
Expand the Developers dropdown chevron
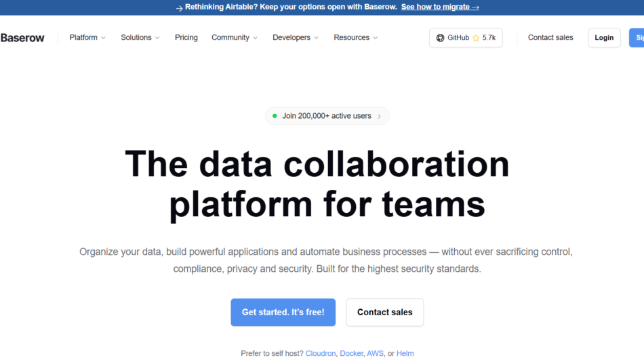point(317,38)
